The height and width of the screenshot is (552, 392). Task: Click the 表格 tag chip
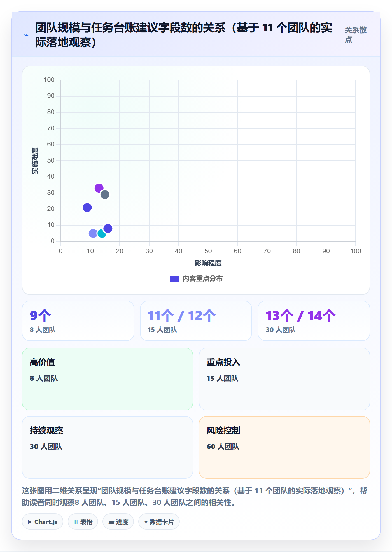pyautogui.click(x=83, y=522)
